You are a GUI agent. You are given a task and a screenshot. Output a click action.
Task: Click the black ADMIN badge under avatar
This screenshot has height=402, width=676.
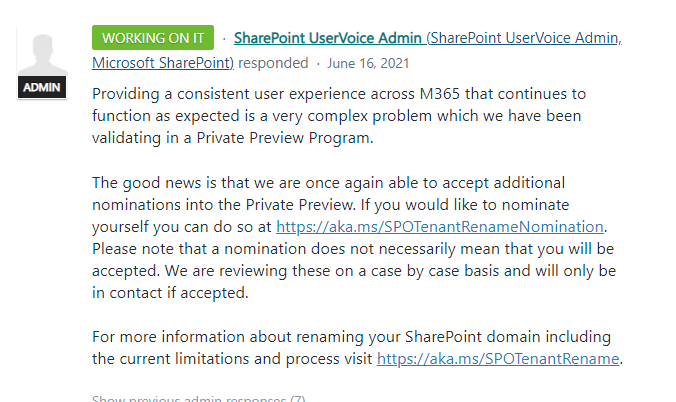tap(42, 87)
